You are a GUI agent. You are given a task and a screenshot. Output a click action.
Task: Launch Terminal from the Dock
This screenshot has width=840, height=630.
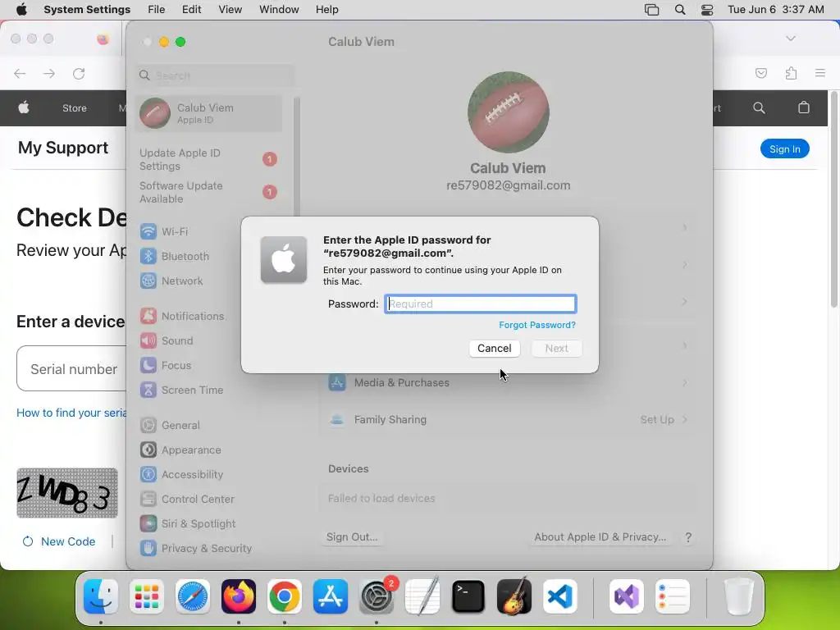pos(468,596)
